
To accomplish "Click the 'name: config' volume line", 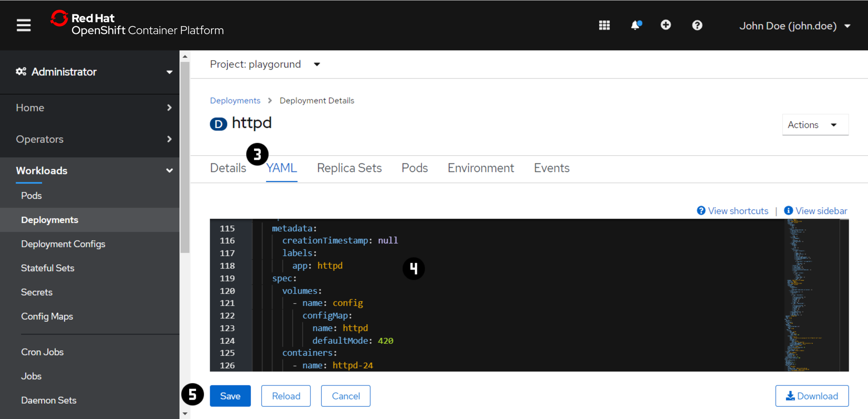I will tap(328, 303).
